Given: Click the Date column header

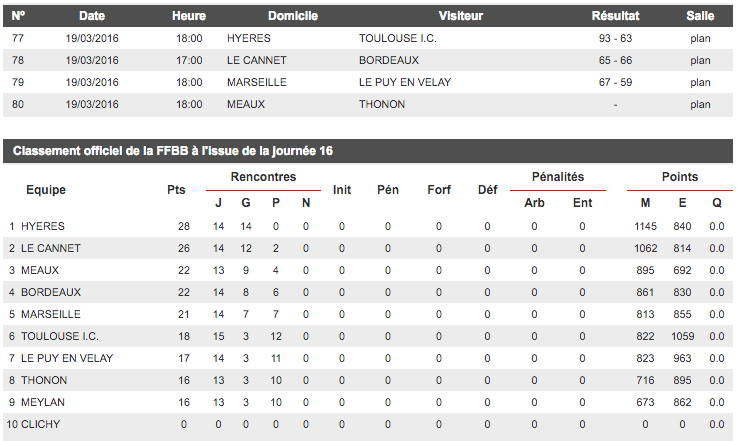Looking at the screenshot, I should (x=91, y=16).
